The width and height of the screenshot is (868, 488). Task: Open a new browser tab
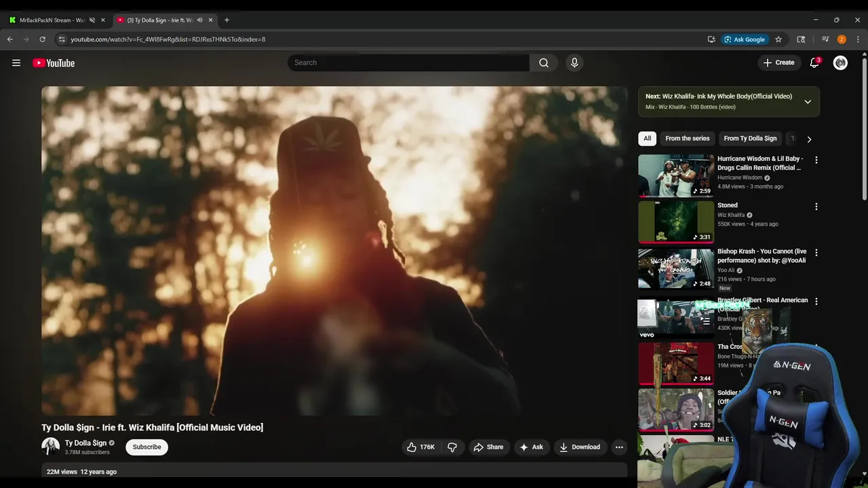226,20
